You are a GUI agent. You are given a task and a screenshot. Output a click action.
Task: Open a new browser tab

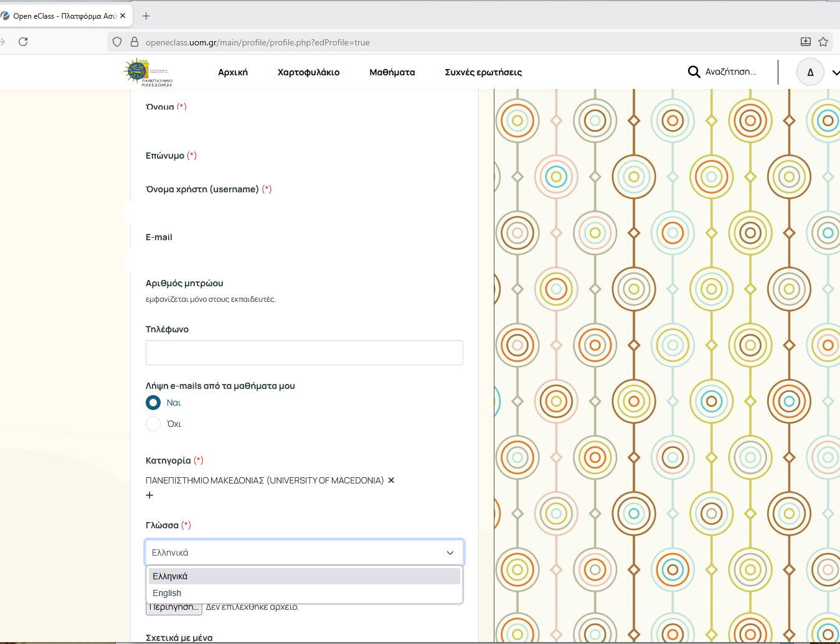click(x=146, y=16)
